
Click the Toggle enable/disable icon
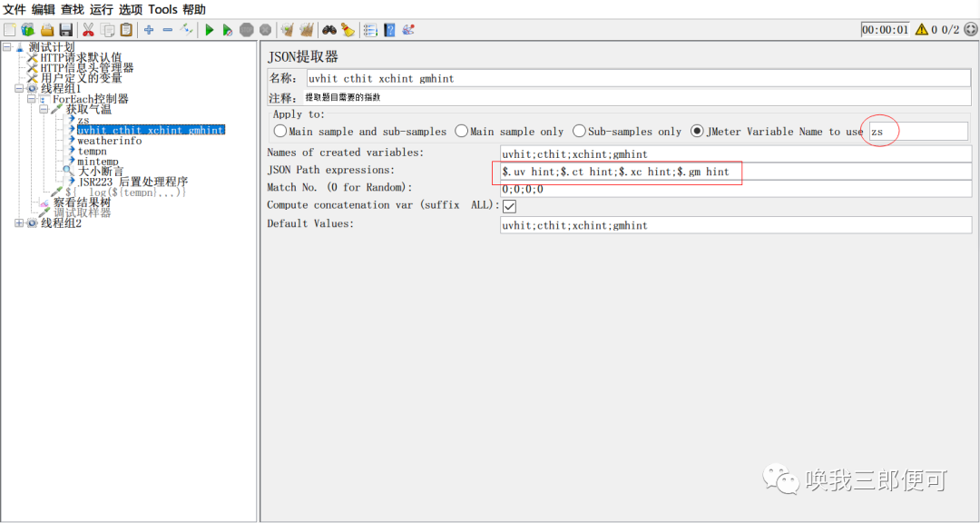[186, 29]
